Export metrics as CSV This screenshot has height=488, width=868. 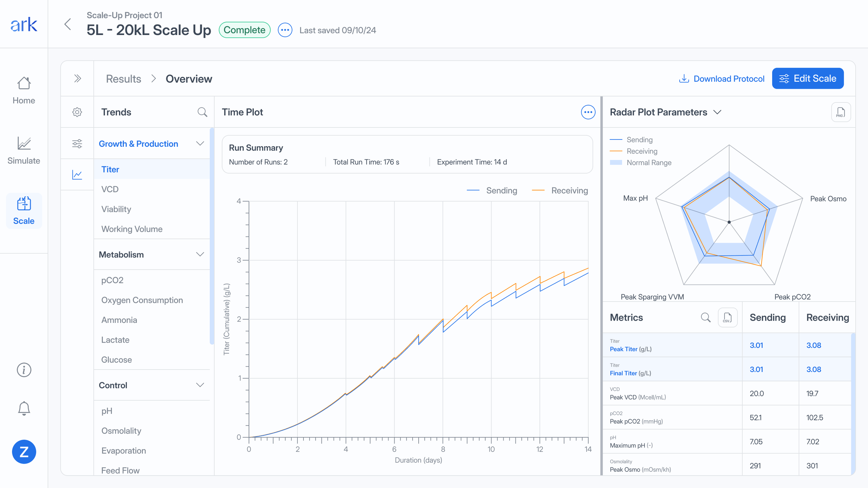[x=727, y=317]
